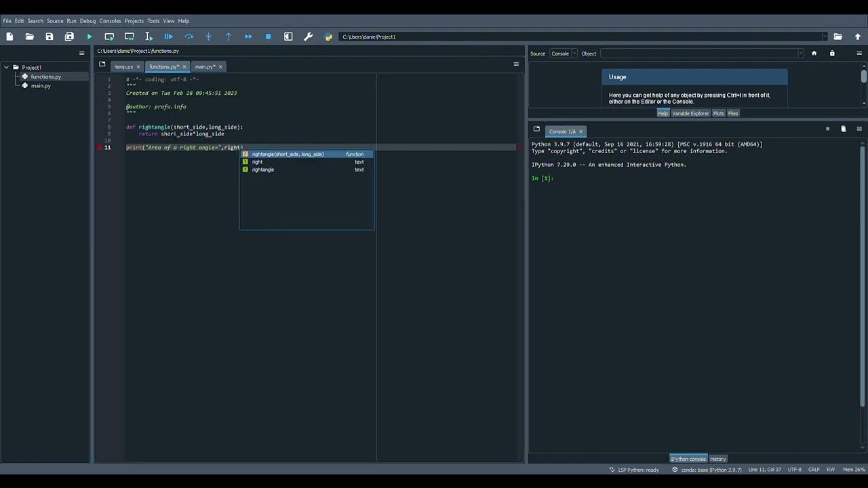Create a new file from toolbar
Image resolution: width=868 pixels, height=488 pixels.
pos(9,37)
